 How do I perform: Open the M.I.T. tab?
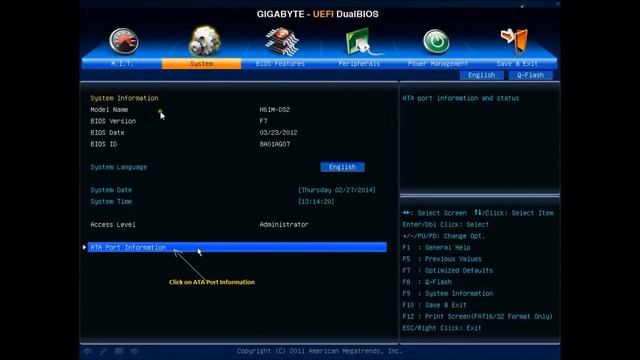click(x=122, y=64)
